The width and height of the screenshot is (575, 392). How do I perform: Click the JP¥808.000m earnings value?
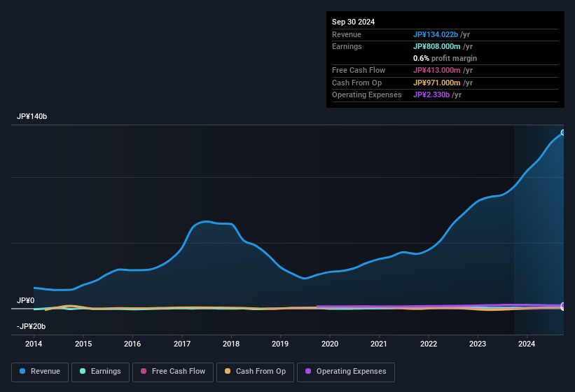pyautogui.click(x=437, y=46)
